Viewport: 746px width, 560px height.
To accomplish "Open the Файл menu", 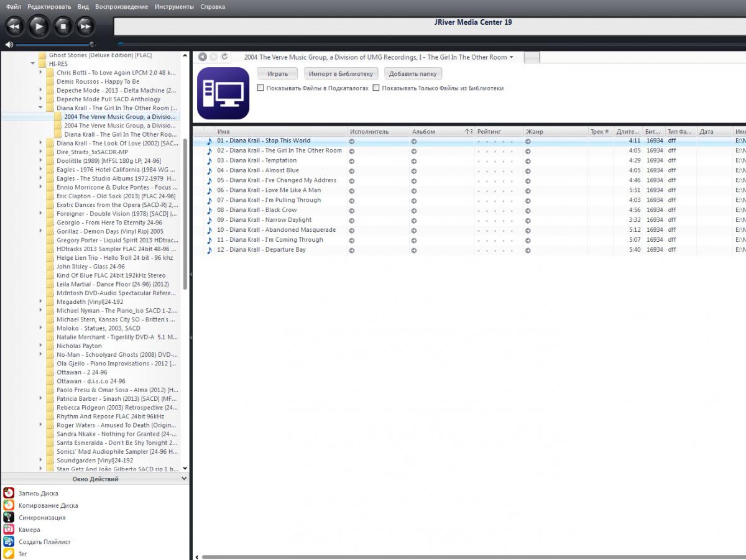I will point(14,6).
